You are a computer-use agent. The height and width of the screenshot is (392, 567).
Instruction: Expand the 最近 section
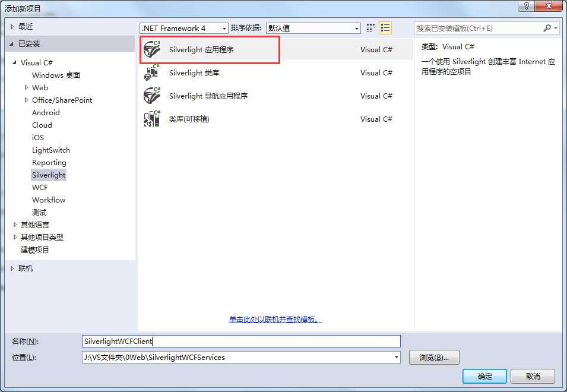pyautogui.click(x=12, y=27)
